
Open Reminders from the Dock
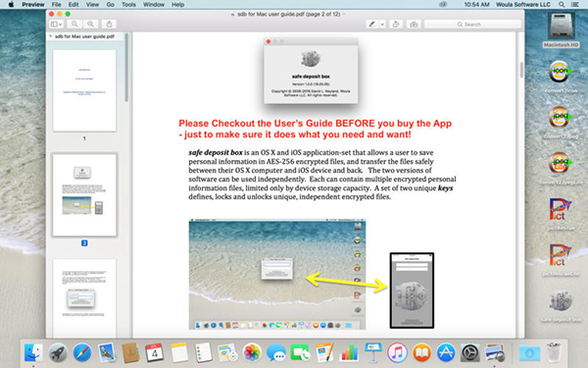pos(203,352)
